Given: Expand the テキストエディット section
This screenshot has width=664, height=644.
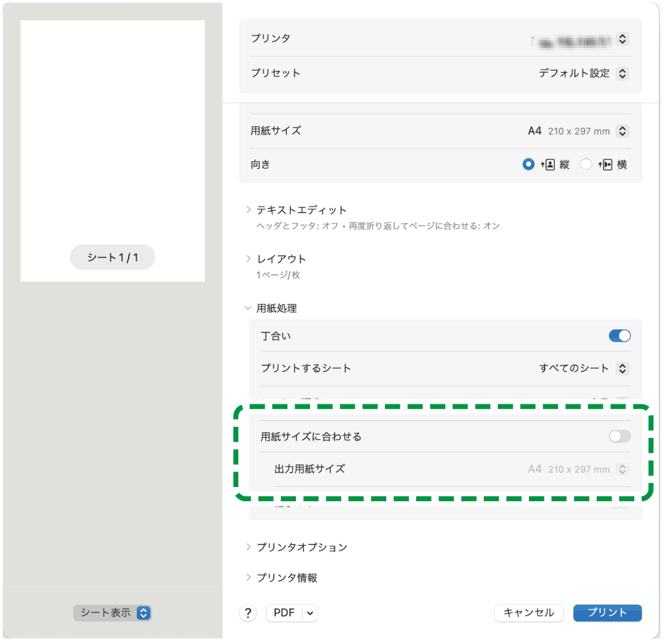Looking at the screenshot, I should coord(249,209).
